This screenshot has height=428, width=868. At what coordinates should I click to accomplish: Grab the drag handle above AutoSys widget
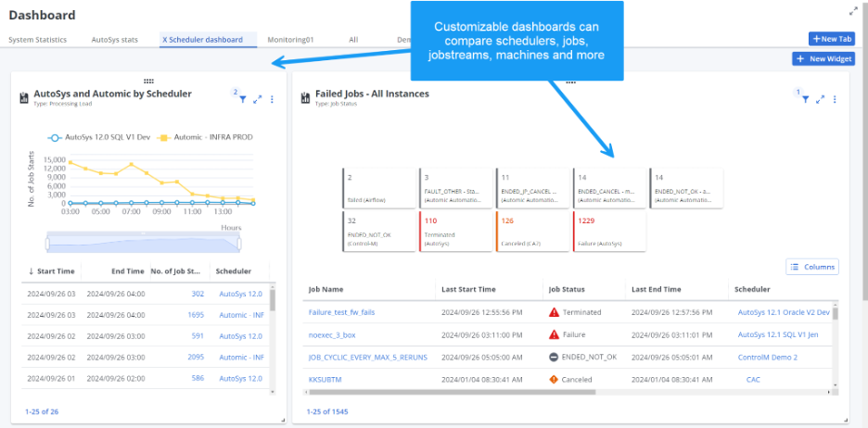tap(148, 81)
